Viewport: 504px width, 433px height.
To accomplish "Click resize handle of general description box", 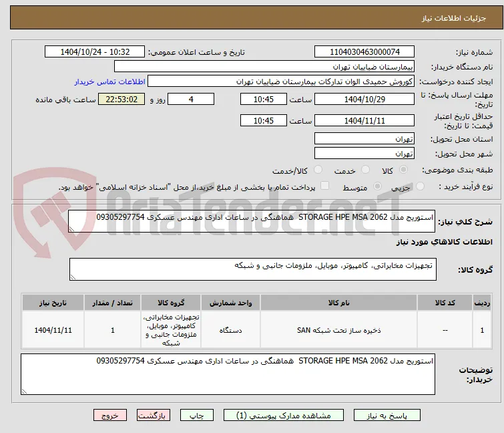I will tap(71, 229).
